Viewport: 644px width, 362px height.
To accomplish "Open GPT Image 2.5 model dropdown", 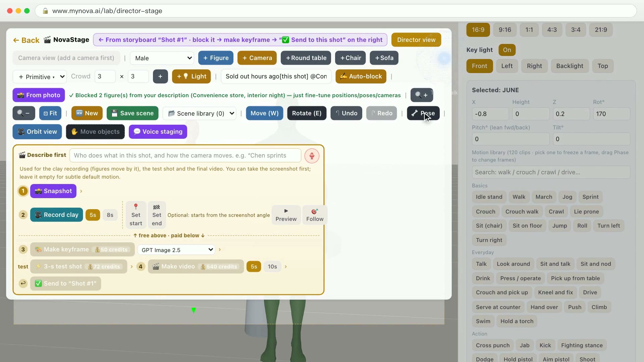I will click(x=176, y=250).
